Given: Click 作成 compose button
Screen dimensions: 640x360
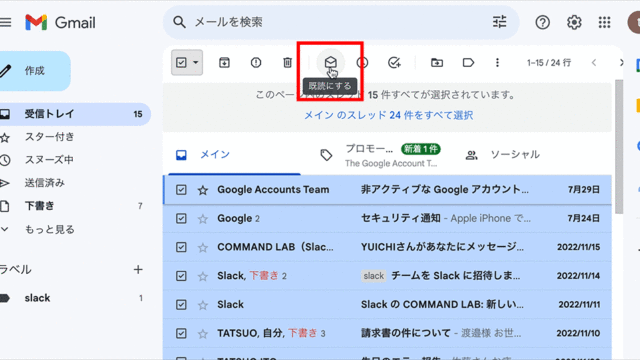Looking at the screenshot, I should (35, 71).
